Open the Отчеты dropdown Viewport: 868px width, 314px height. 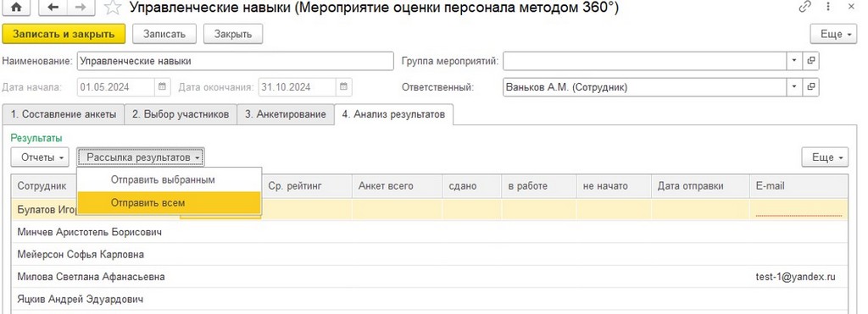tap(40, 157)
